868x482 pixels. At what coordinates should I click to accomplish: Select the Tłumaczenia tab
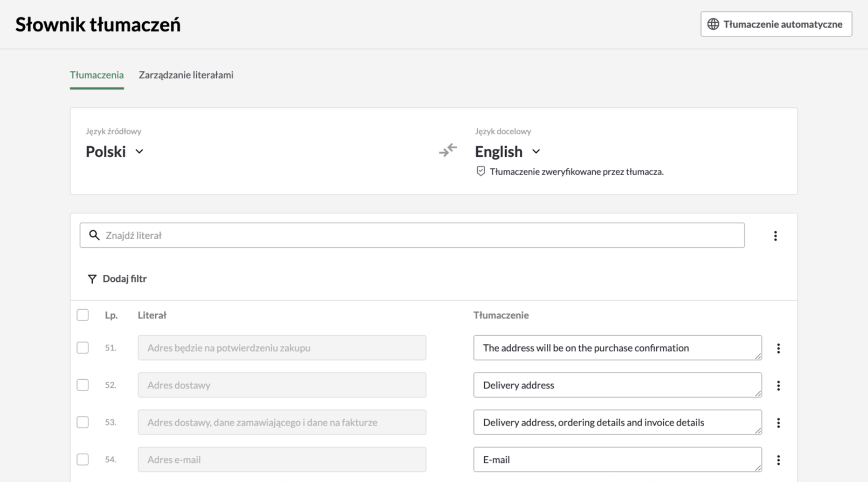coord(97,75)
